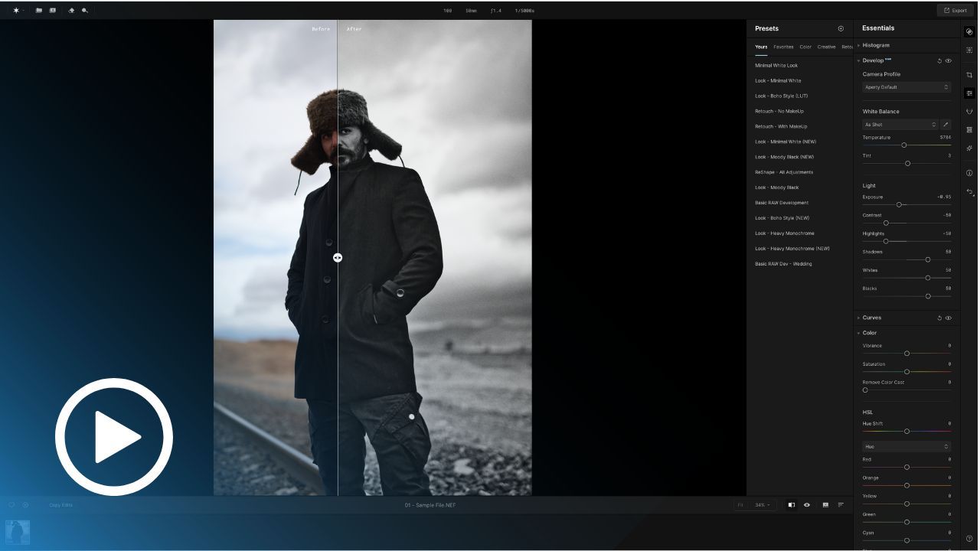980x551 pixels.
Task: Apply the Basic RAW Development preset
Action: (782, 203)
